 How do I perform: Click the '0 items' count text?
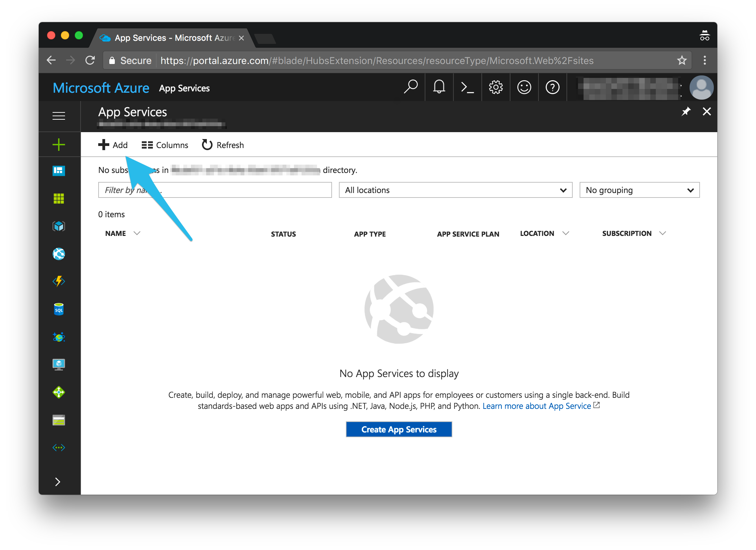coord(111,214)
